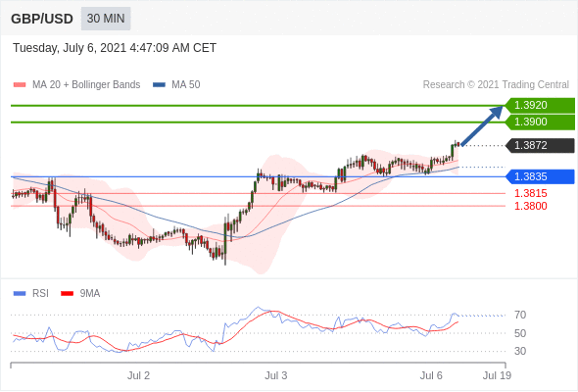Click the 1.3872 current price tag
The width and height of the screenshot is (578, 392).
(540, 146)
